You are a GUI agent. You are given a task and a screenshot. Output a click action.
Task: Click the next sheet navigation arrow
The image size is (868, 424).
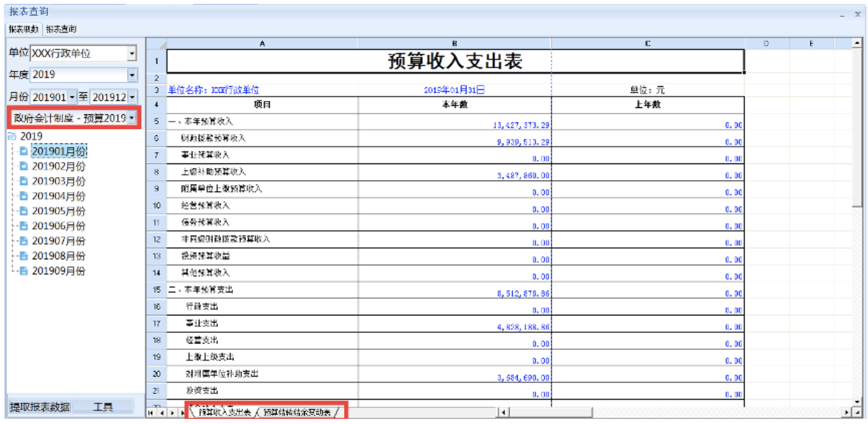click(x=172, y=413)
